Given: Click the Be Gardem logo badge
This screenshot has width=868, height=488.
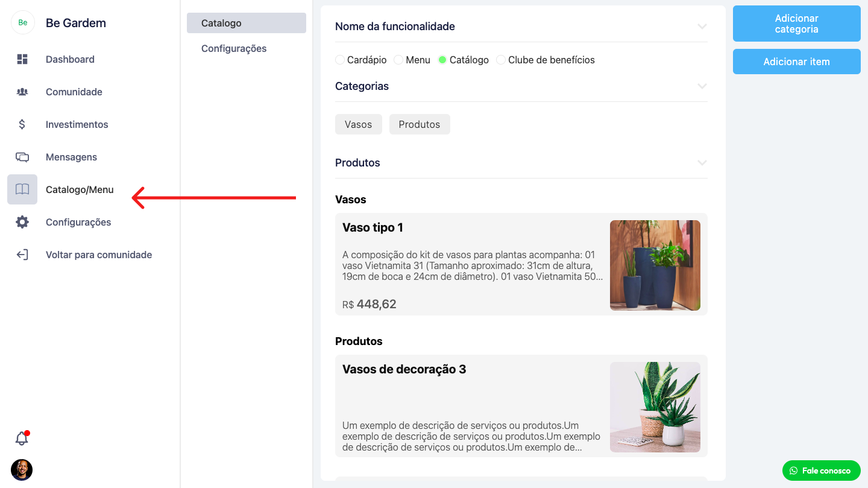Looking at the screenshot, I should tap(22, 23).
